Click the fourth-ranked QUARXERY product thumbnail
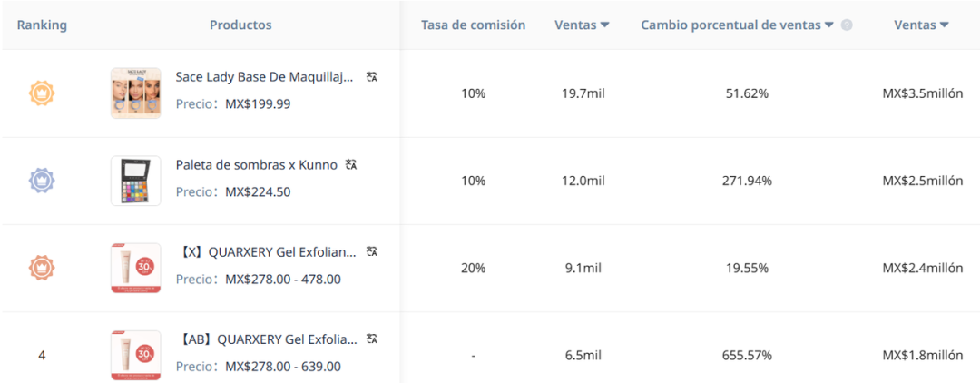980x383 pixels. pos(135,354)
